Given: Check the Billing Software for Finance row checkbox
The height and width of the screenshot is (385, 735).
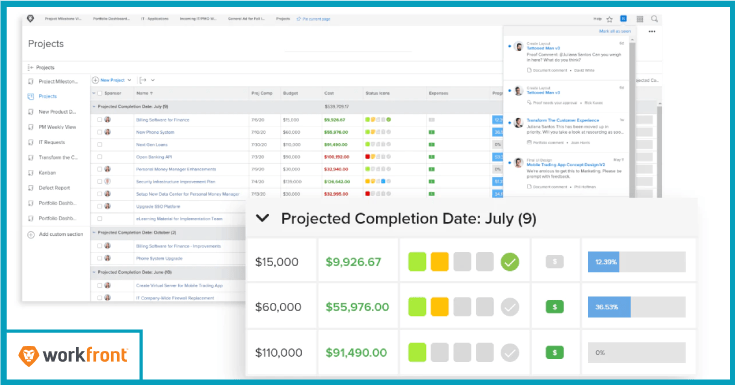Looking at the screenshot, I should click(x=99, y=120).
